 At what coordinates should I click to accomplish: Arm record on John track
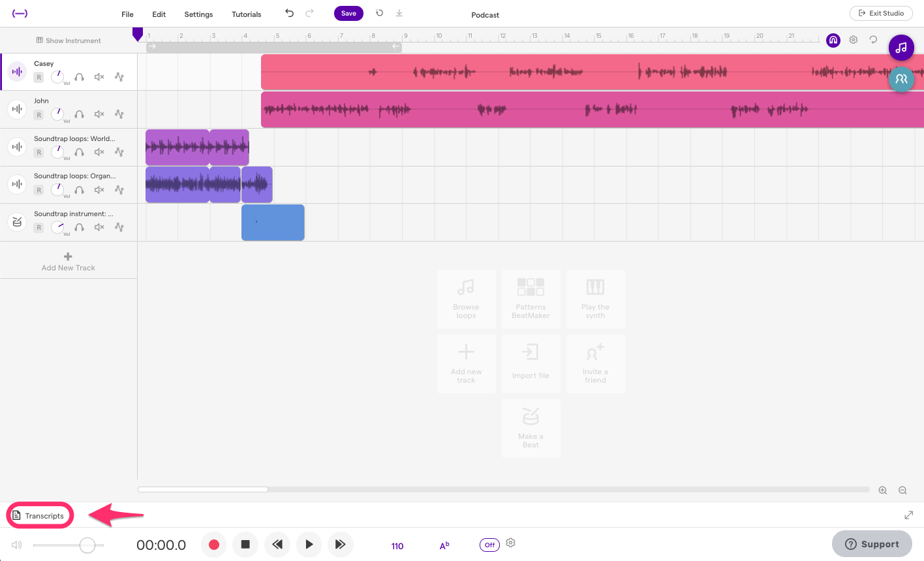coord(38,115)
